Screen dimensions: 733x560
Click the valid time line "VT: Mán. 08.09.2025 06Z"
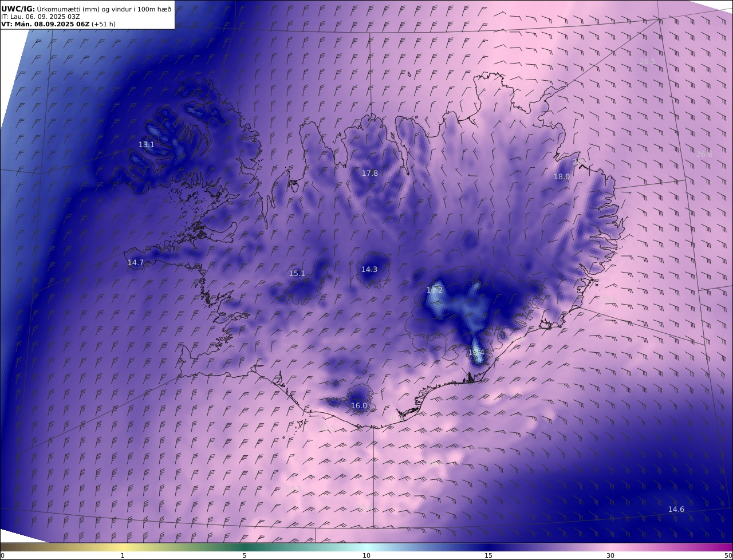(x=45, y=25)
